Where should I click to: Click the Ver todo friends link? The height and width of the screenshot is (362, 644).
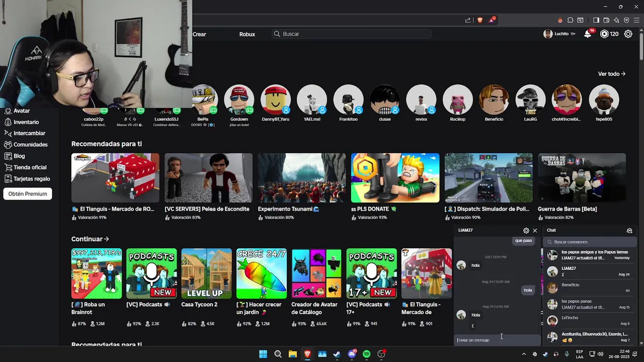[x=612, y=74]
